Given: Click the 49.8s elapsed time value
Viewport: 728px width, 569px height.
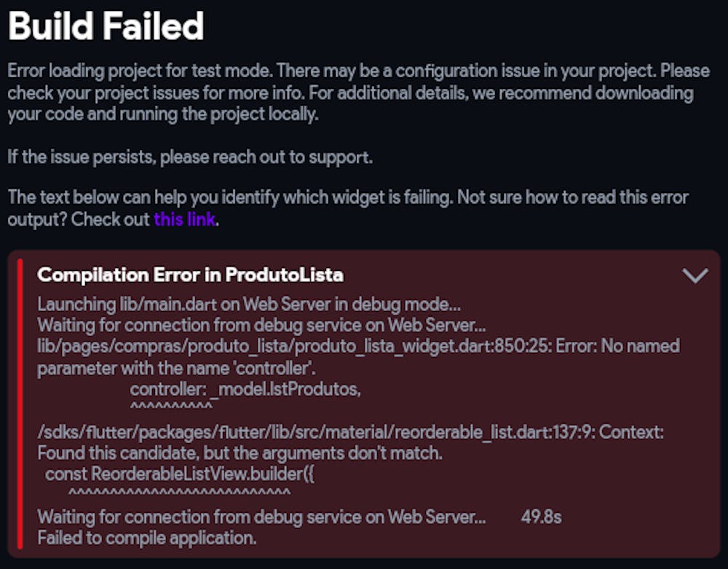Looking at the screenshot, I should click(x=541, y=518).
